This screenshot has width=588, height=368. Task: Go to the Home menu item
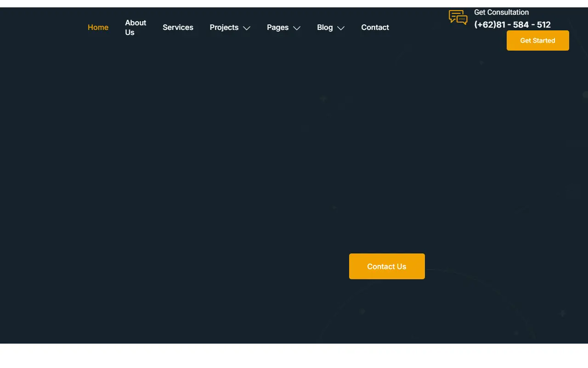(x=98, y=28)
